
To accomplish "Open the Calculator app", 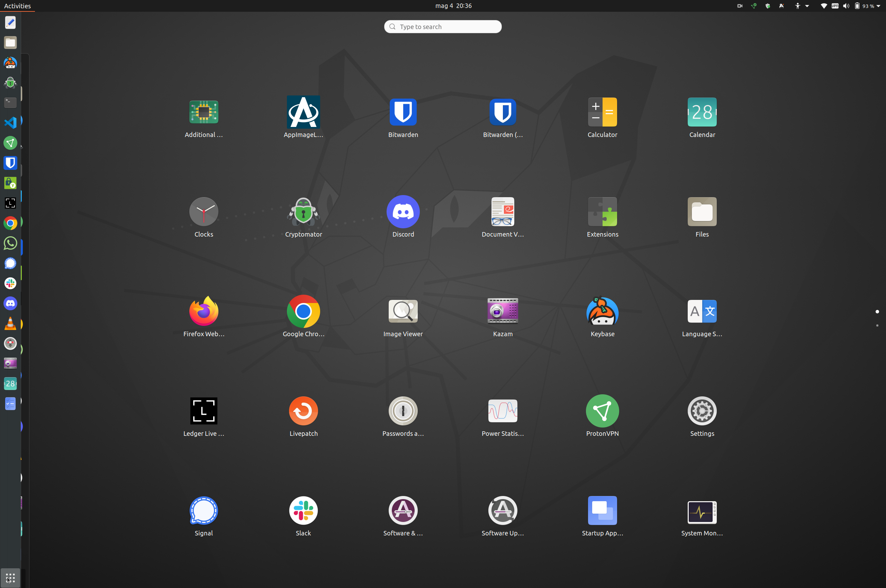I will tap(602, 112).
